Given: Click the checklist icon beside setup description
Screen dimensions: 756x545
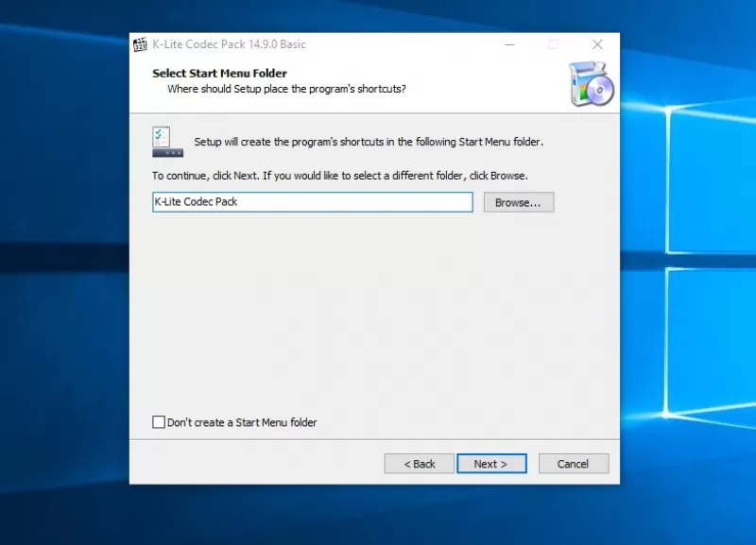Looking at the screenshot, I should (x=167, y=142).
